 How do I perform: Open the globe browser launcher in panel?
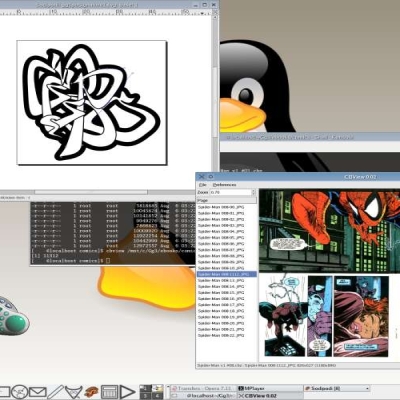click(x=20, y=392)
